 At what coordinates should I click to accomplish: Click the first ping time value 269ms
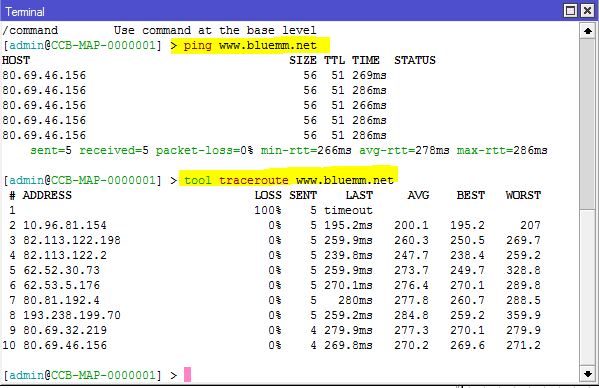click(369, 75)
